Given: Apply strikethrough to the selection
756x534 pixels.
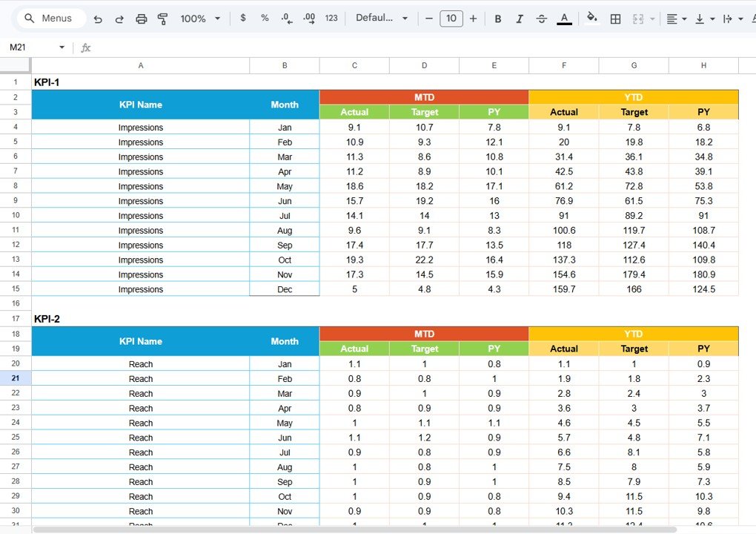Looking at the screenshot, I should click(542, 18).
